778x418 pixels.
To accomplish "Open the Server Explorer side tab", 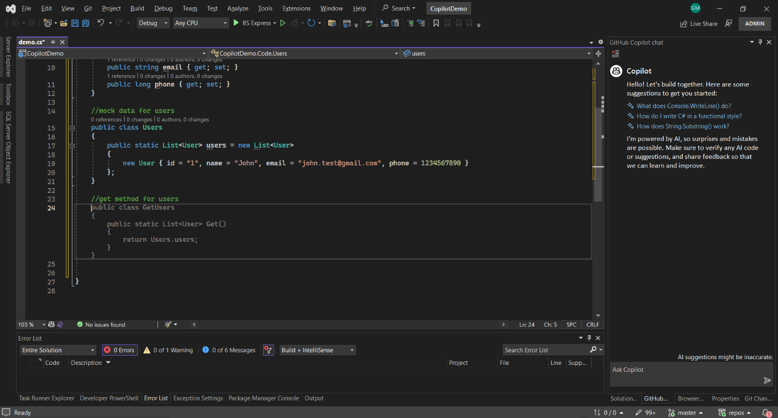I will point(8,57).
